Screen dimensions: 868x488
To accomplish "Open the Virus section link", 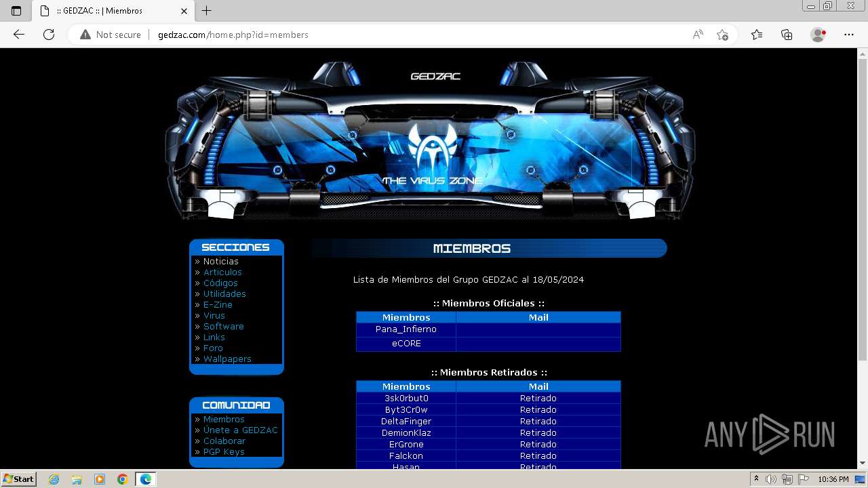I will [214, 315].
